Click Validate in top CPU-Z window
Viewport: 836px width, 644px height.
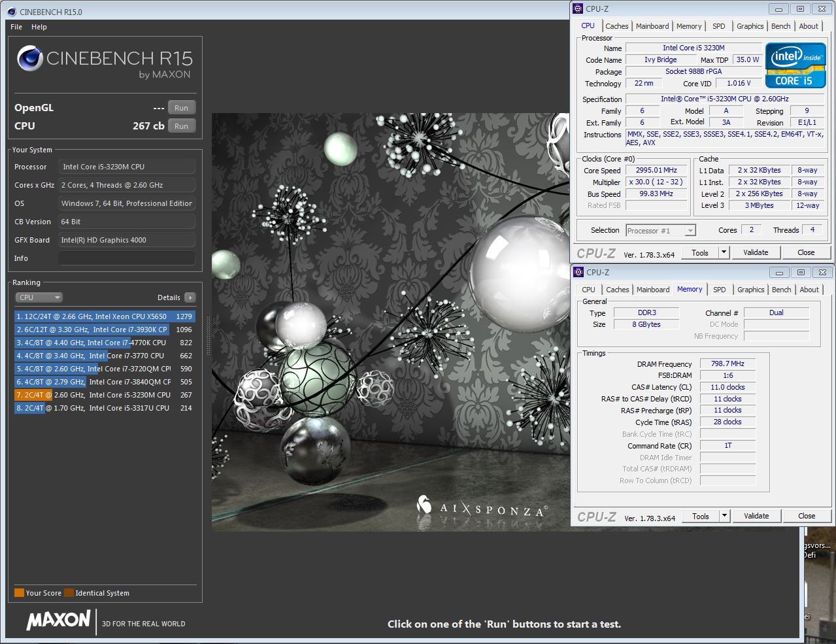pyautogui.click(x=756, y=252)
